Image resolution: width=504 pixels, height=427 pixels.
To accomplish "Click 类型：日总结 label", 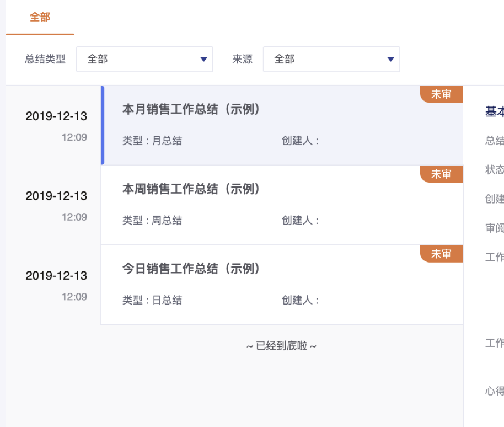I will [x=152, y=300].
